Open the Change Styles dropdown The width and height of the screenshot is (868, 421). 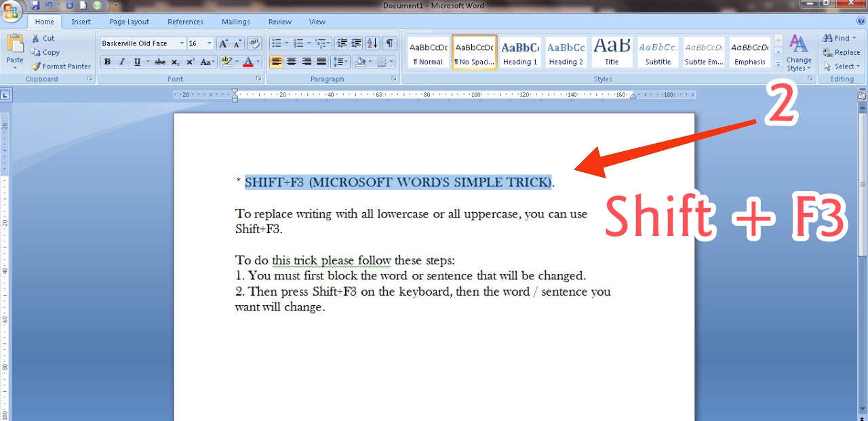(x=799, y=53)
